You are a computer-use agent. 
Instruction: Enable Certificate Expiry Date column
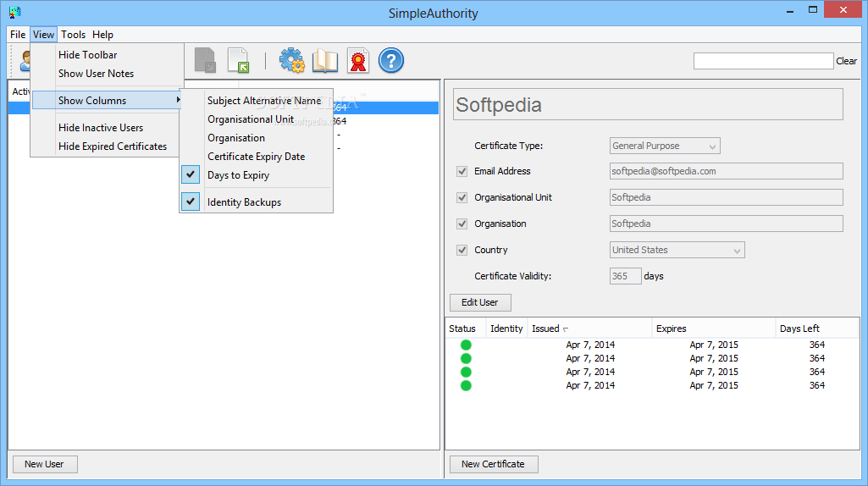coord(257,157)
